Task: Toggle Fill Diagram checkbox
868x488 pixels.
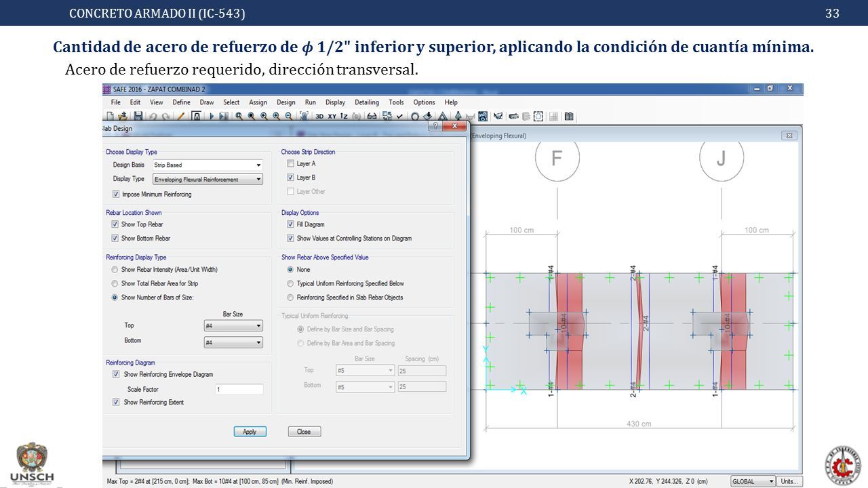Action: click(290, 224)
